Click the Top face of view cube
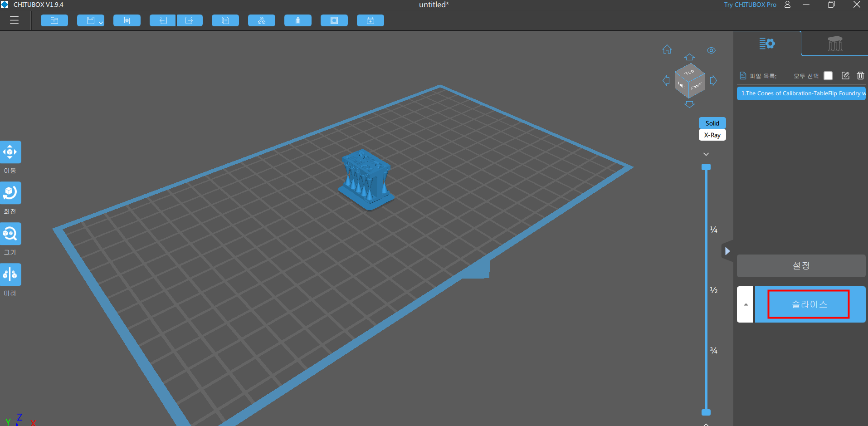 pos(689,72)
